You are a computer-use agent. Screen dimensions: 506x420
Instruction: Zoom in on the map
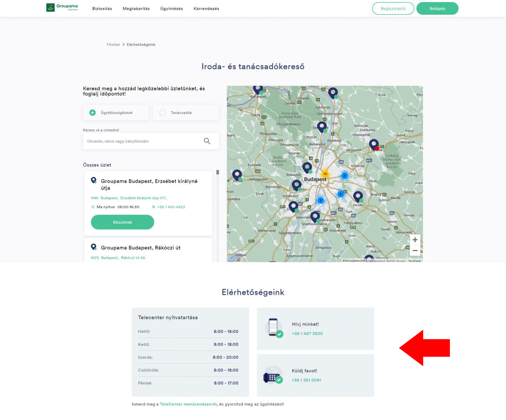415,240
